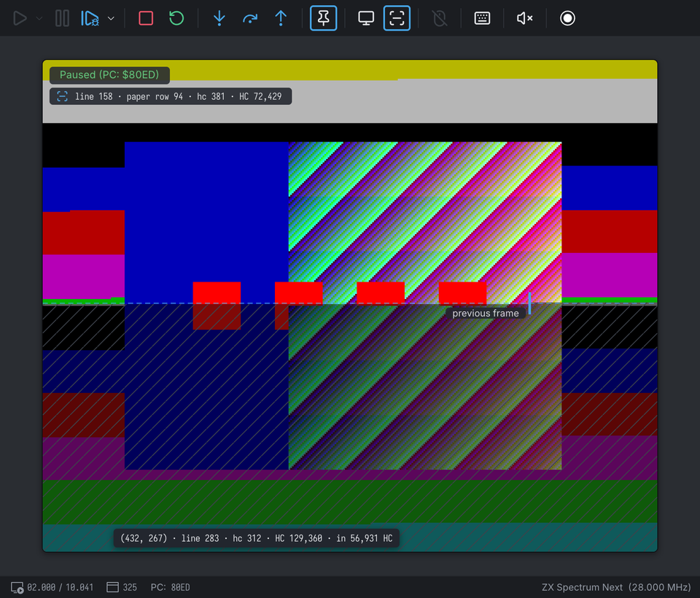Click the blue beam position marker
700x598 pixels.
tap(529, 303)
